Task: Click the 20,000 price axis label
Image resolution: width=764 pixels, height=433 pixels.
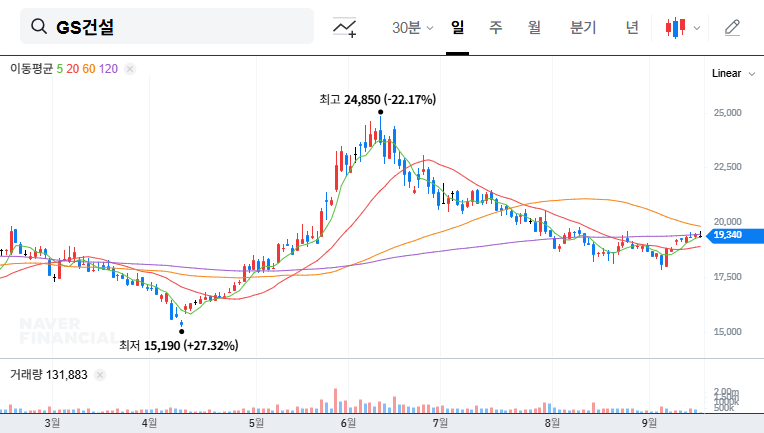Action: click(727, 222)
